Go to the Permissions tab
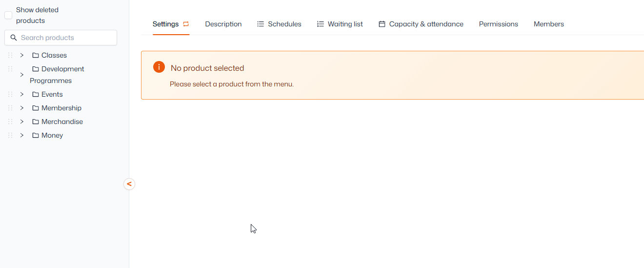Screen dimensions: 644x268 pyautogui.click(x=499, y=24)
